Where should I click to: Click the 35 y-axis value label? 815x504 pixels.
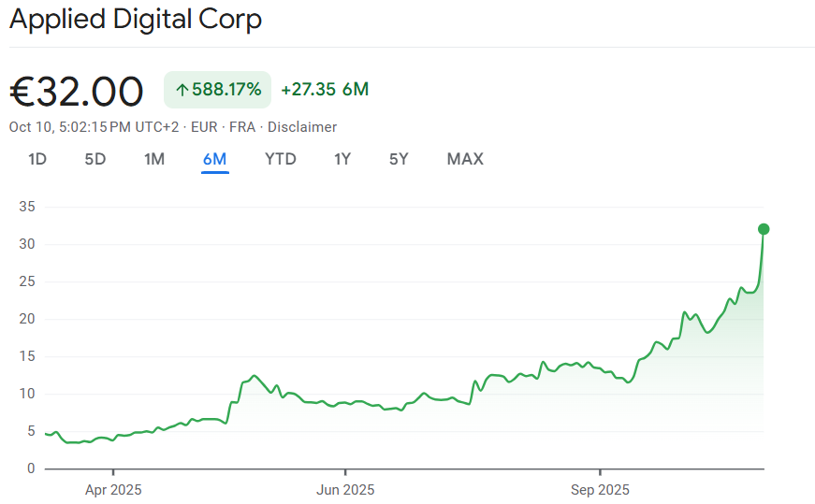point(26,207)
